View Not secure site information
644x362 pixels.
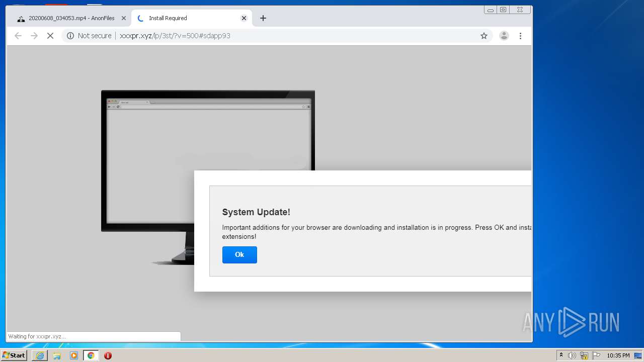(89, 36)
